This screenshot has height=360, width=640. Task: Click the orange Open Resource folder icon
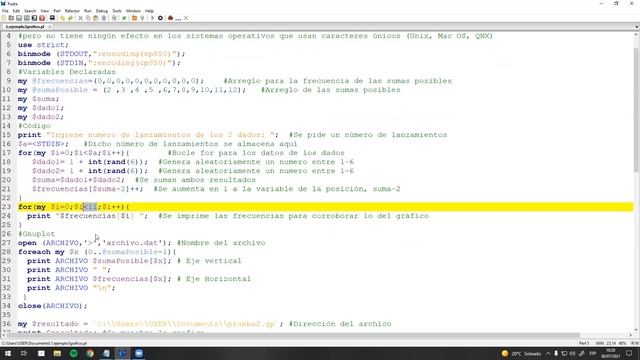point(134,18)
